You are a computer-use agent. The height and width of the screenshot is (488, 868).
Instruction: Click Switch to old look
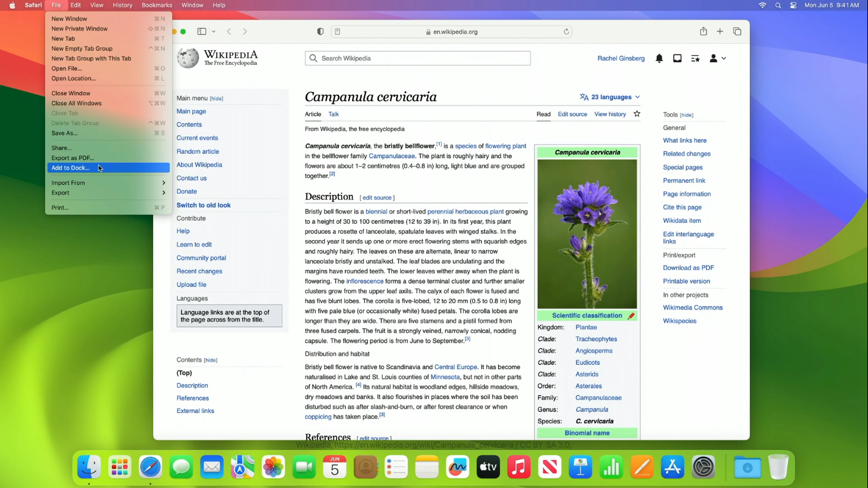(203, 205)
